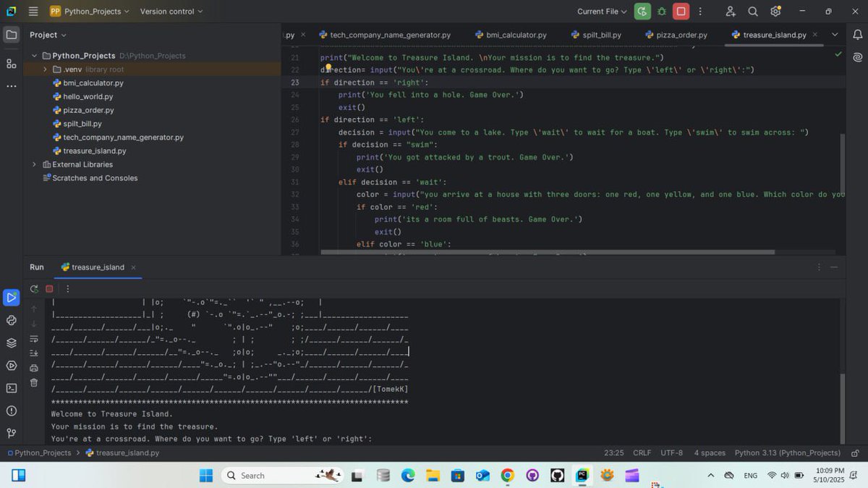
Task: Show hidden editor tabs chevron
Action: 835,35
